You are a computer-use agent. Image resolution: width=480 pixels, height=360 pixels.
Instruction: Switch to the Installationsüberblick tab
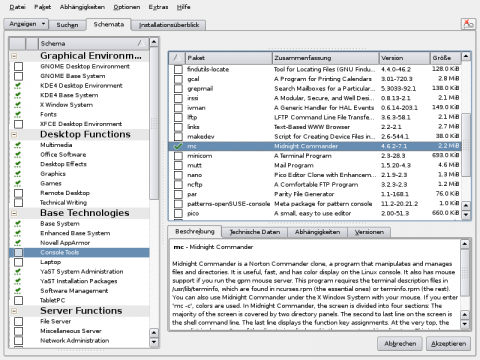tap(169, 25)
